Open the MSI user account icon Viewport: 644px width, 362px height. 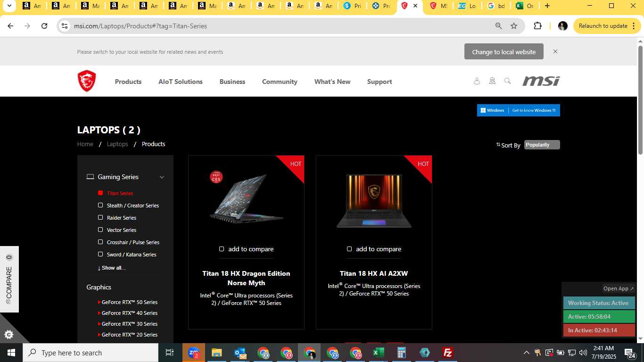coord(477,81)
